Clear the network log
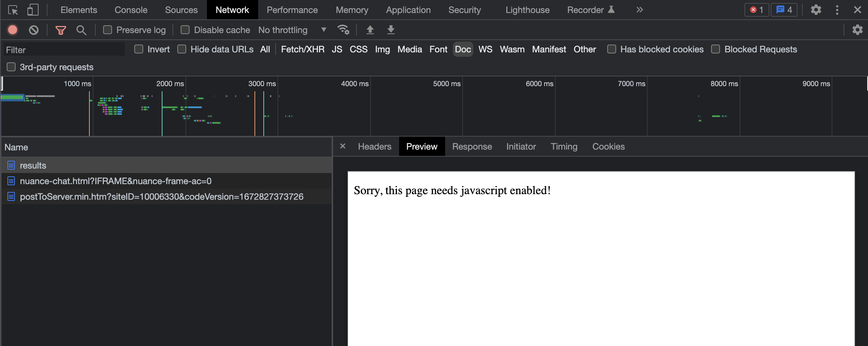 tap(34, 30)
